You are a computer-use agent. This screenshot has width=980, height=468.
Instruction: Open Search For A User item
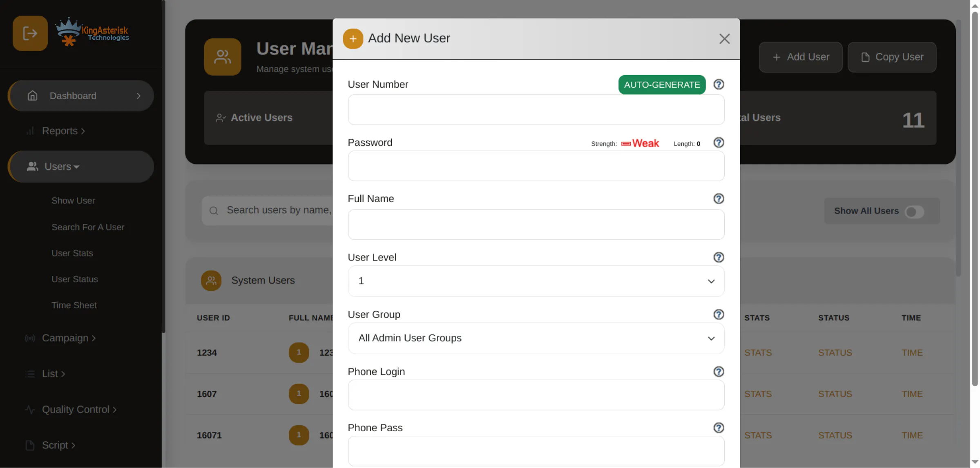tap(88, 227)
